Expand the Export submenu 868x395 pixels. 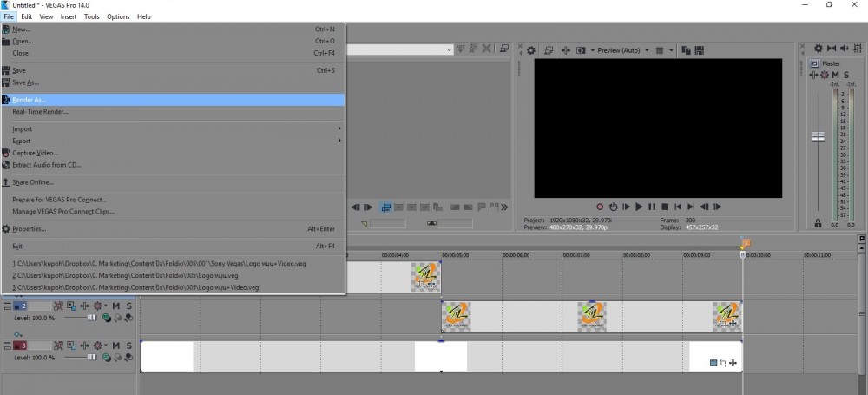[173, 141]
